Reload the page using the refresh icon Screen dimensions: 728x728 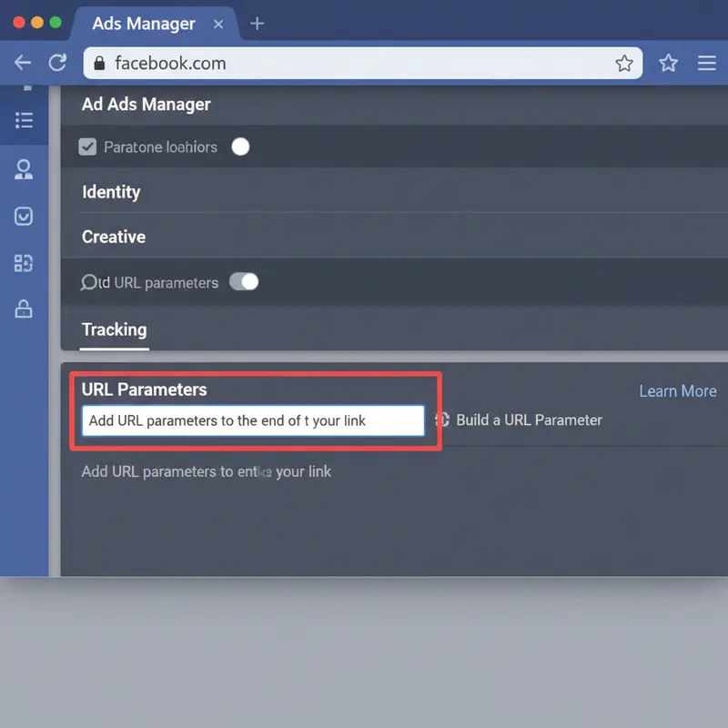pyautogui.click(x=56, y=64)
